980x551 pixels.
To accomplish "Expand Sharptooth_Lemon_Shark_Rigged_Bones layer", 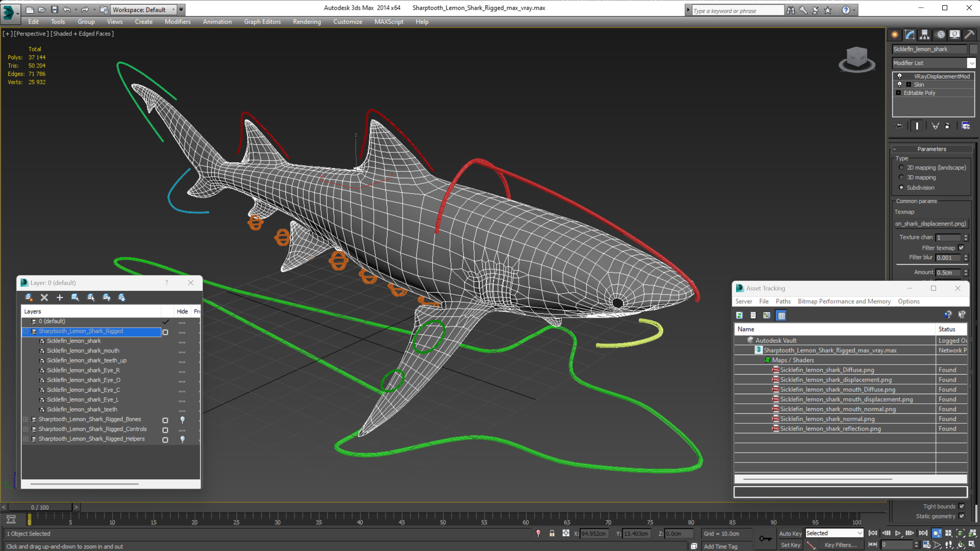I will [x=25, y=419].
